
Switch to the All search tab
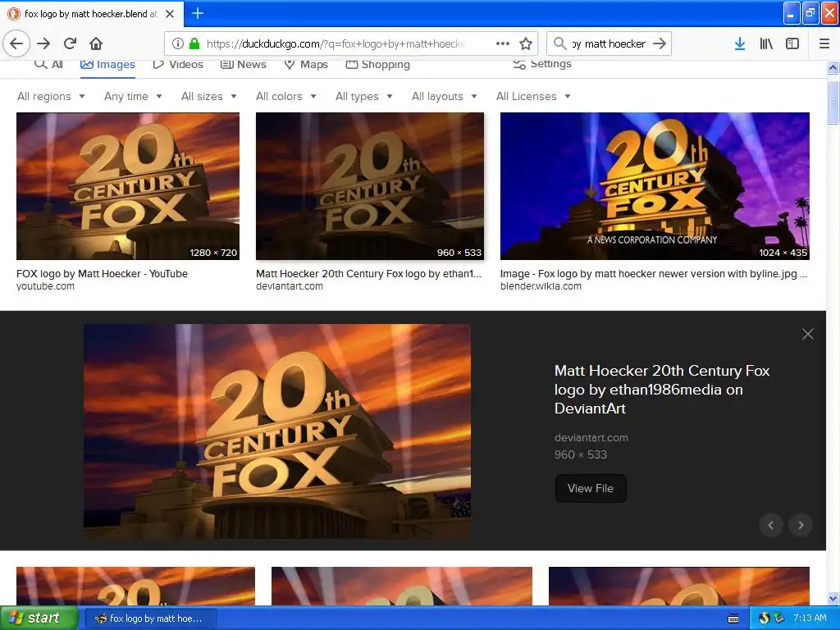[x=48, y=64]
